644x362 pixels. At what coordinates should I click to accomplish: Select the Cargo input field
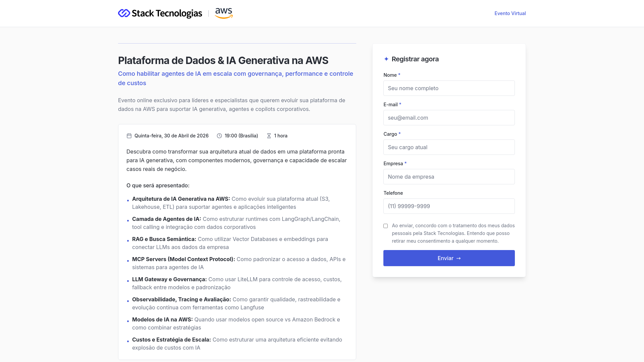(449, 147)
